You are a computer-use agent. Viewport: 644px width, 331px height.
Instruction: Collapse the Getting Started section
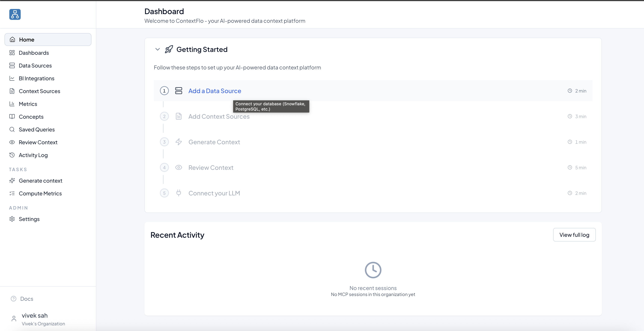[x=157, y=49]
